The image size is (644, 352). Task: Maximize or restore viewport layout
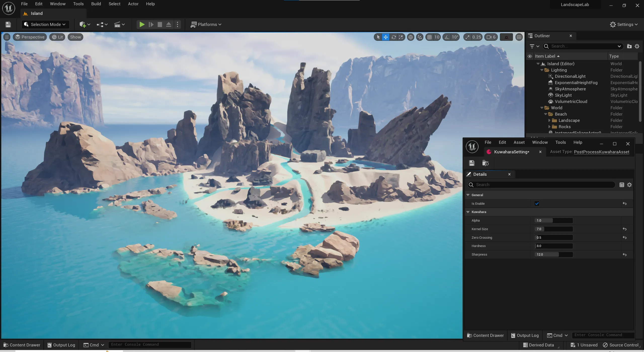[519, 37]
